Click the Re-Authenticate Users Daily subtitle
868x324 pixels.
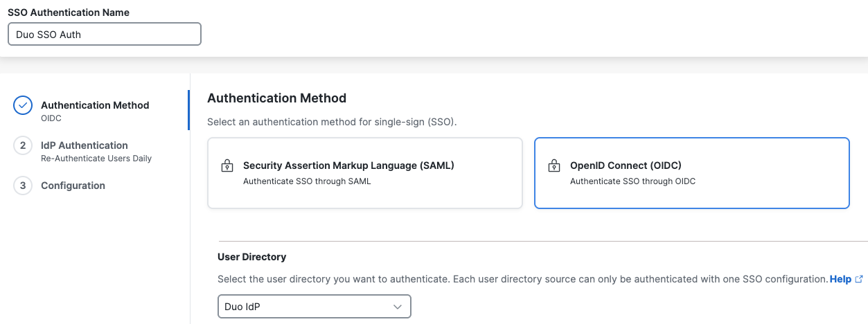point(96,159)
